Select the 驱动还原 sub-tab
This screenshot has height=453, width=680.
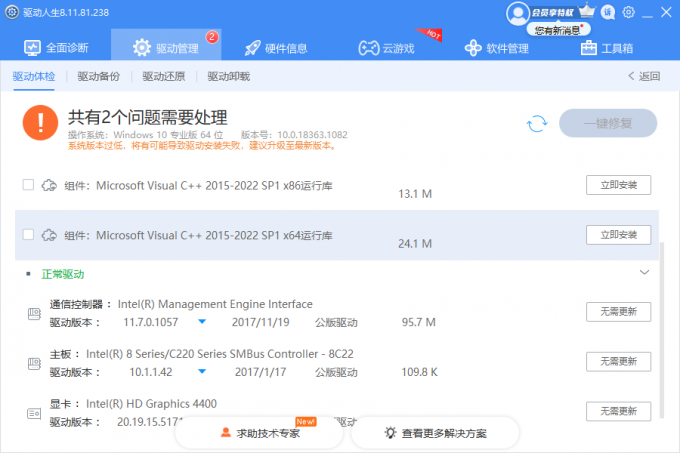pos(163,76)
